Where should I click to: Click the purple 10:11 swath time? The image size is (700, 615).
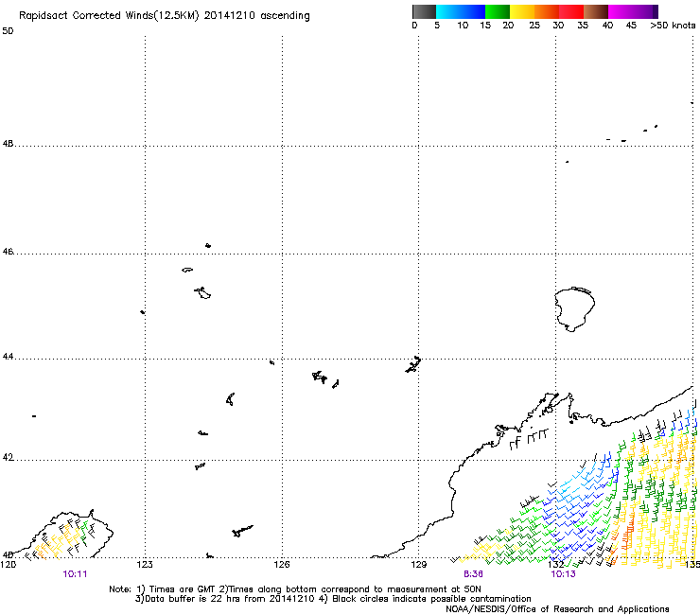[75, 574]
